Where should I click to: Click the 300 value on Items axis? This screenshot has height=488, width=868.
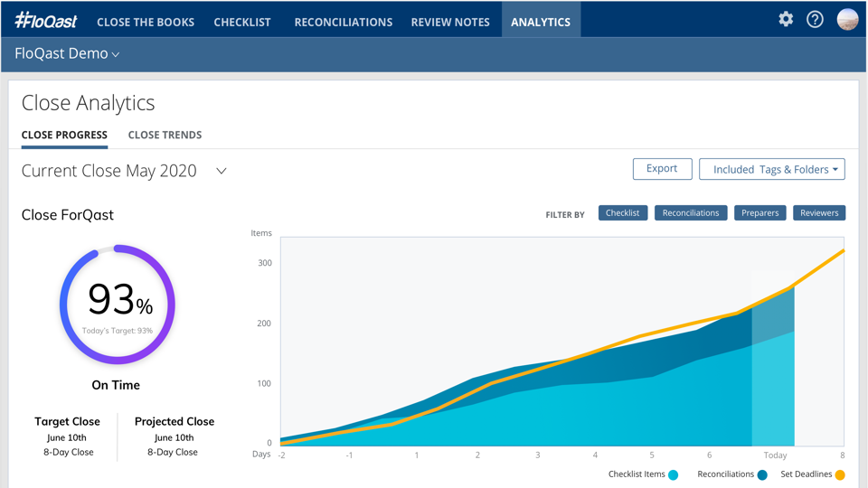coord(265,263)
